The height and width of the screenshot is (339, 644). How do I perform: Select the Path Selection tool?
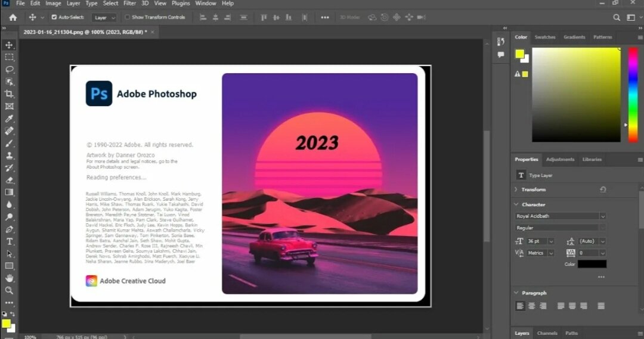(9, 254)
